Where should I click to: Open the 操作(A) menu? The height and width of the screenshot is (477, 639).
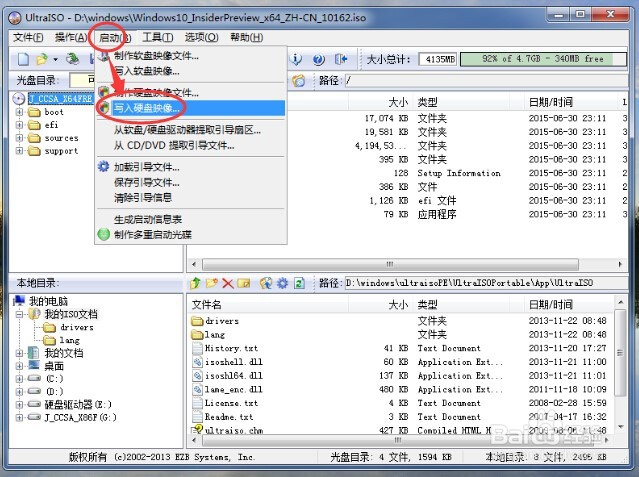71,38
